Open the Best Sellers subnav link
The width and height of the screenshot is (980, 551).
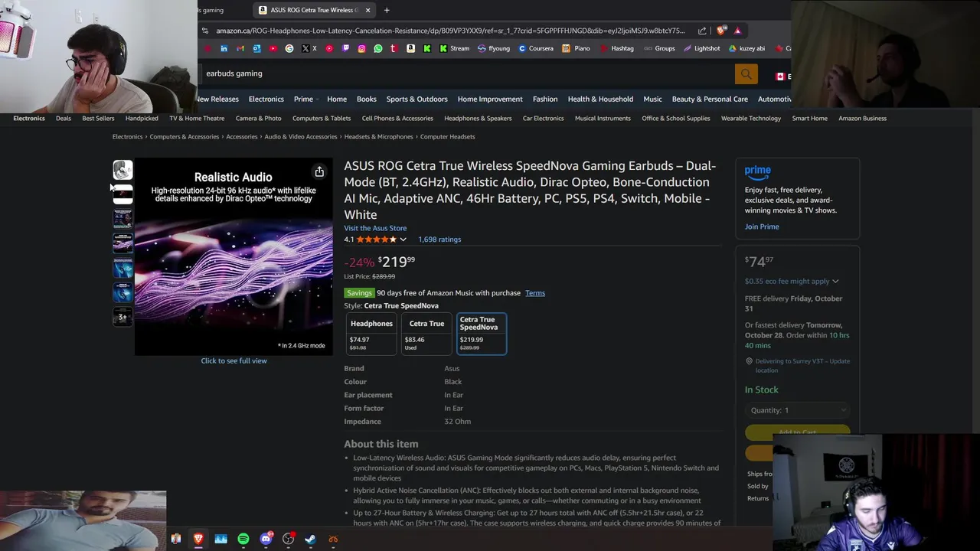pyautogui.click(x=98, y=118)
